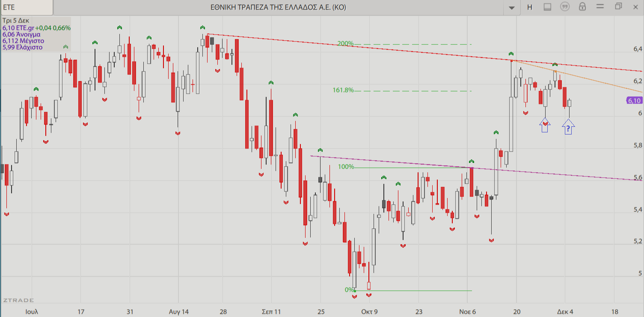Open the quotes speech-bubble icon
Image resolution: width=644 pixels, height=317 pixels.
pyautogui.click(x=565, y=7)
